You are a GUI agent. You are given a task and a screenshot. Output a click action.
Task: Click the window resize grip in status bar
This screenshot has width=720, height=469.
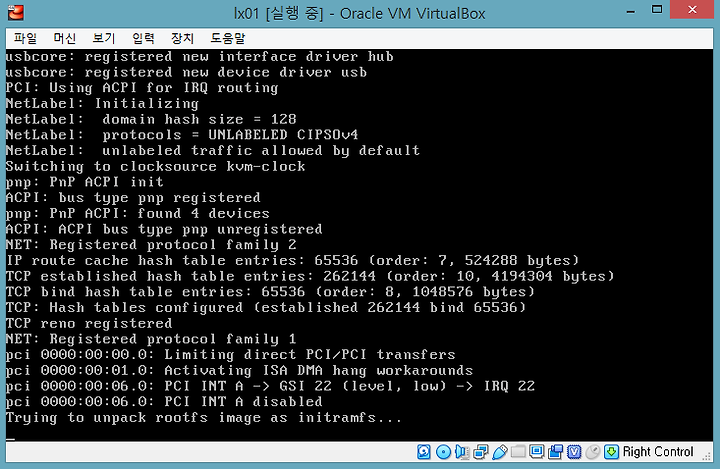point(707,455)
